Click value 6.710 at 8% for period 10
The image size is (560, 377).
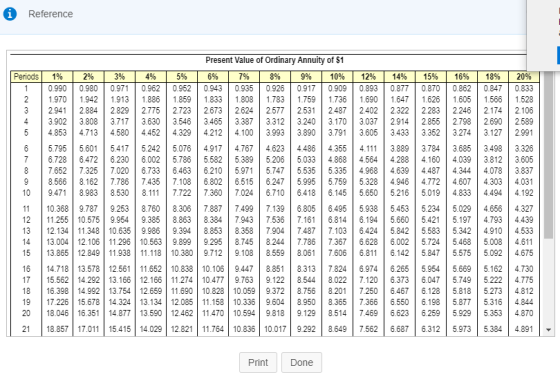[275, 193]
